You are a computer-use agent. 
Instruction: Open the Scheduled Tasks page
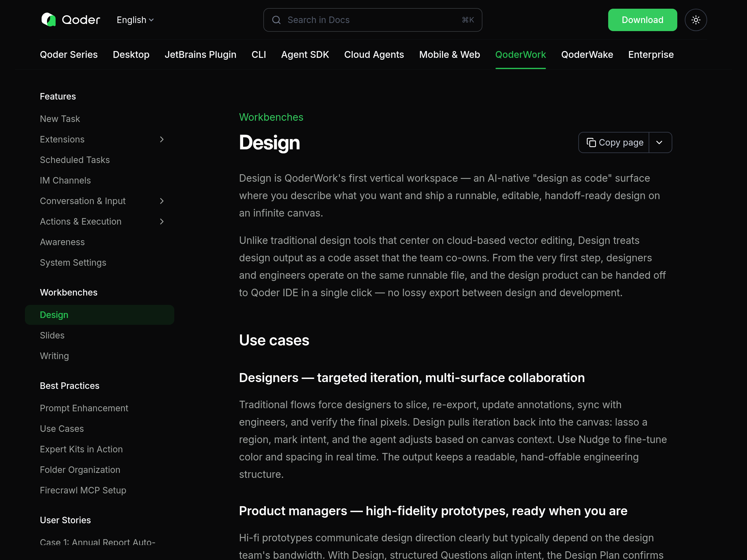click(x=75, y=160)
